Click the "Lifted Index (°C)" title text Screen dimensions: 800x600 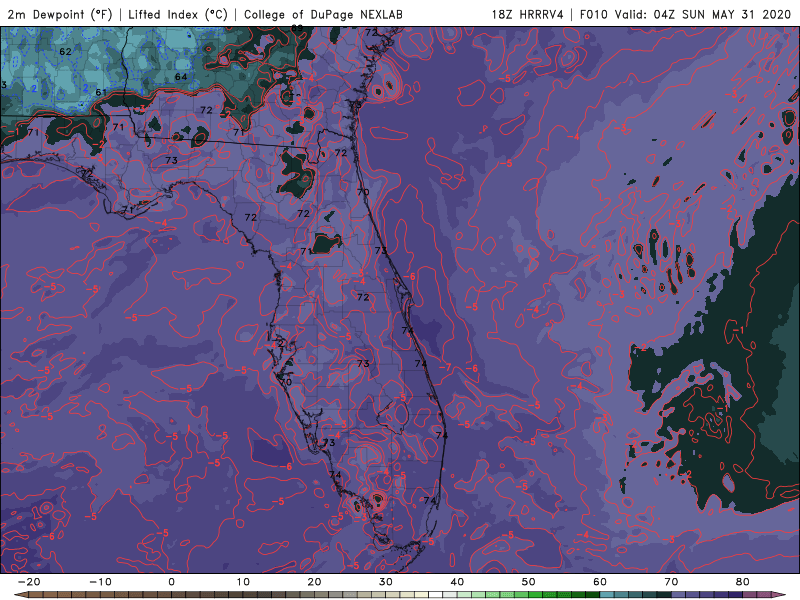click(x=178, y=15)
